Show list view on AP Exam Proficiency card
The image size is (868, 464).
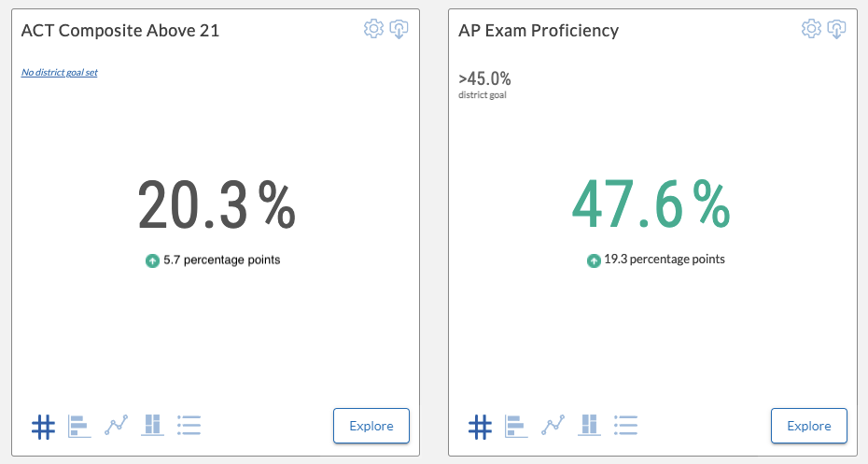625,425
